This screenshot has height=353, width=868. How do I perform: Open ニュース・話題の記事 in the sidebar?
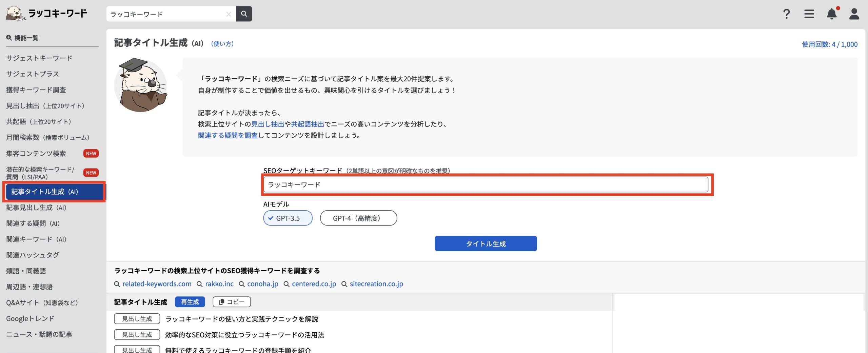[39, 334]
